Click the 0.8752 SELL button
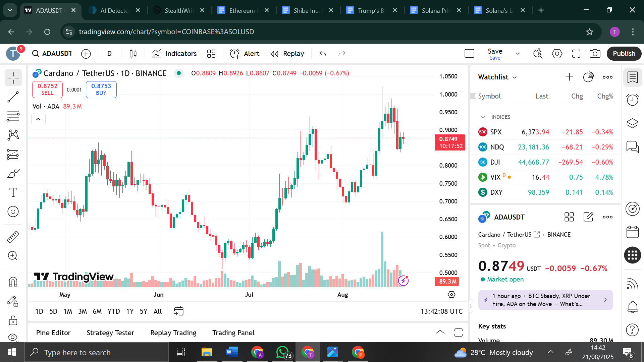Screen dimensions: 644x362 tap(47, 89)
